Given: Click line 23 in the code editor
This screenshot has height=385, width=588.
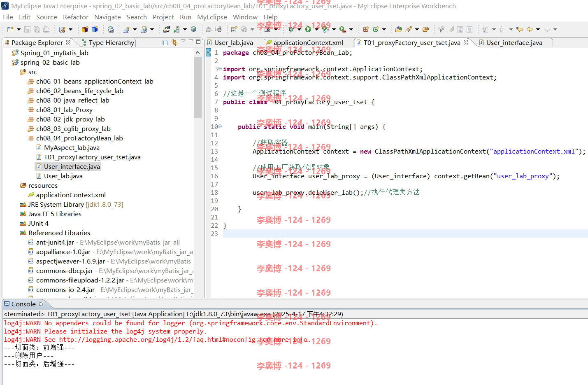Looking at the screenshot, I should (x=405, y=233).
